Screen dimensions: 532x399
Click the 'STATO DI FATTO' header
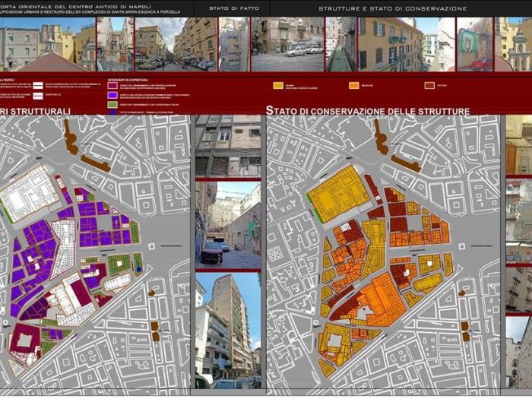[234, 8]
